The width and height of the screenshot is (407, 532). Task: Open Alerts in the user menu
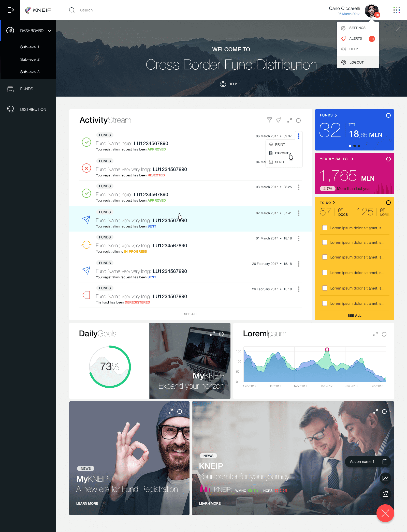pyautogui.click(x=358, y=39)
